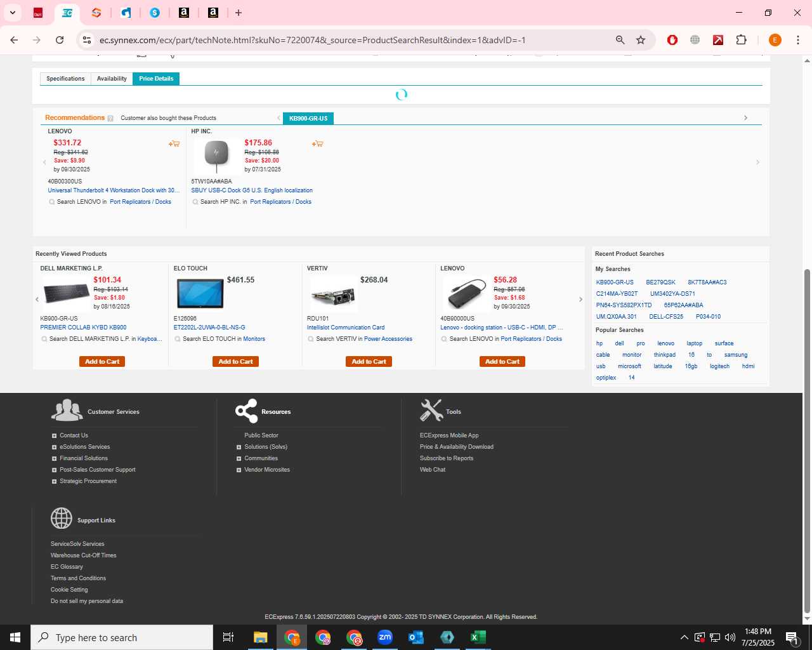Open the Chrome profile avatar E

coord(775,40)
